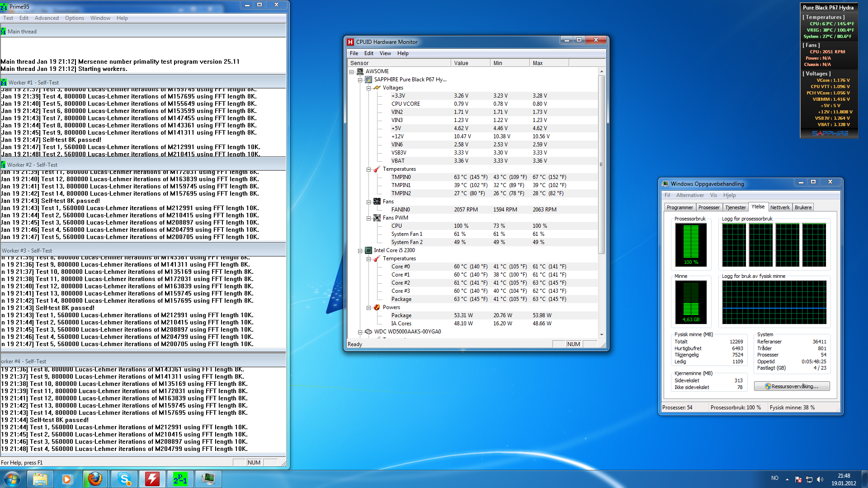Screen dimensions: 868x488
Task: Click the network icon in the system tray
Action: pyautogui.click(x=809, y=479)
